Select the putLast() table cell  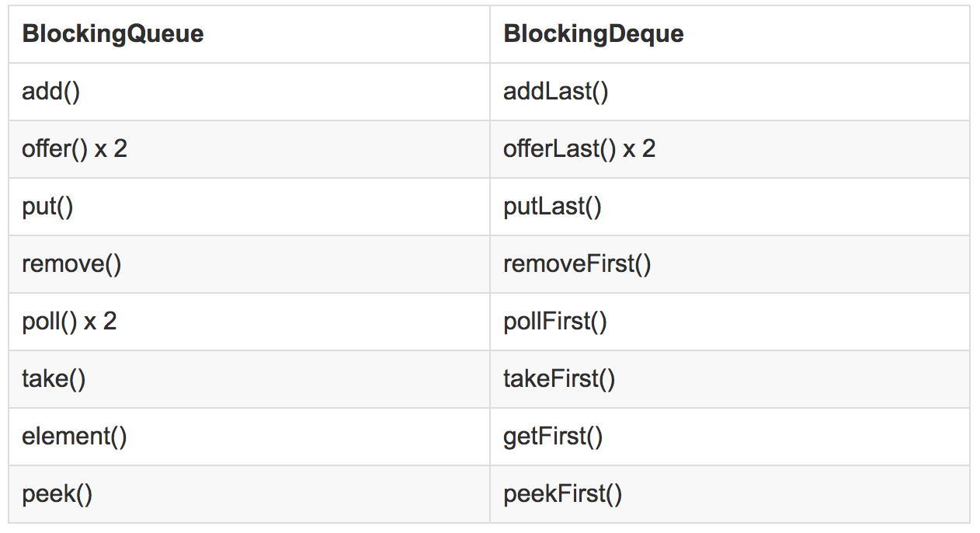click(730, 207)
